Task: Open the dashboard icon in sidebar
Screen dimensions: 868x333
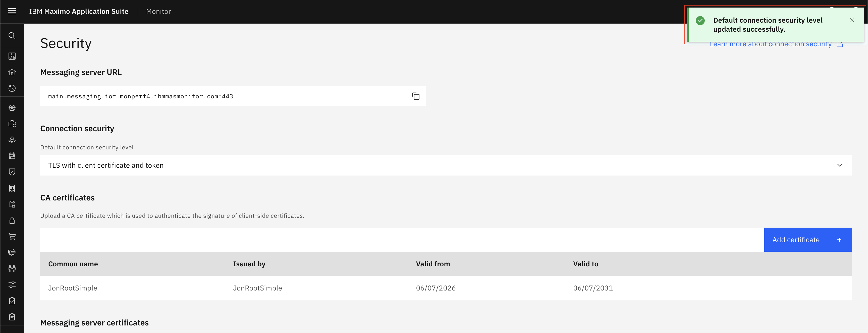Action: (12, 56)
